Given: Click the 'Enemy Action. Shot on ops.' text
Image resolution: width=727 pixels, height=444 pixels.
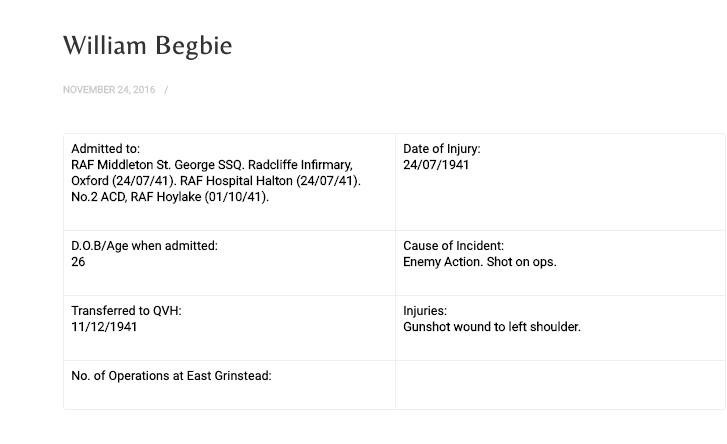Looking at the screenshot, I should click(479, 262).
